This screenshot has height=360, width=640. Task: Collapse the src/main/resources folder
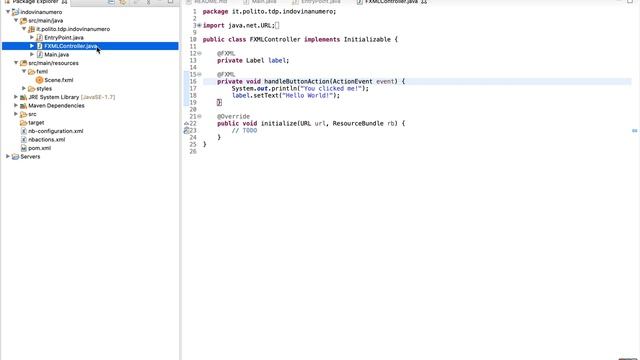tap(16, 63)
